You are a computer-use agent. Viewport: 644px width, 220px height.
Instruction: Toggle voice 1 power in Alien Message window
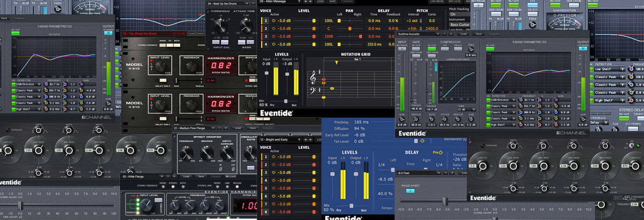point(273,21)
